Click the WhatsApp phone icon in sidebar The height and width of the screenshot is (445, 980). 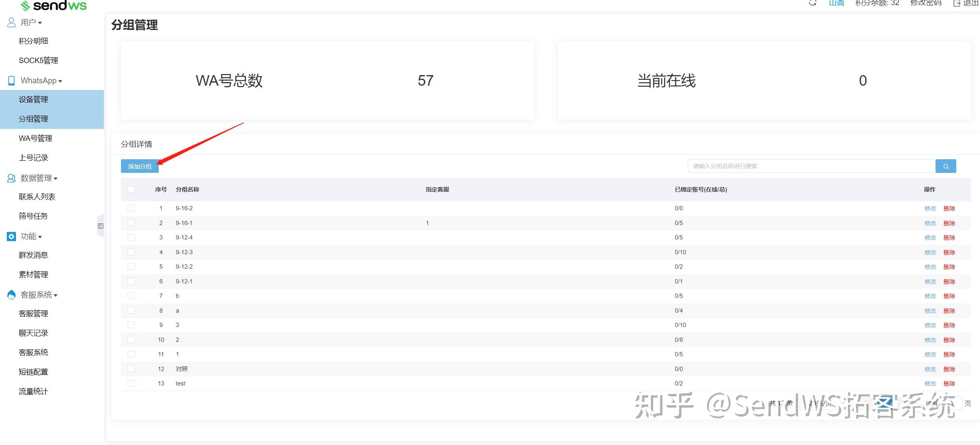click(x=11, y=81)
